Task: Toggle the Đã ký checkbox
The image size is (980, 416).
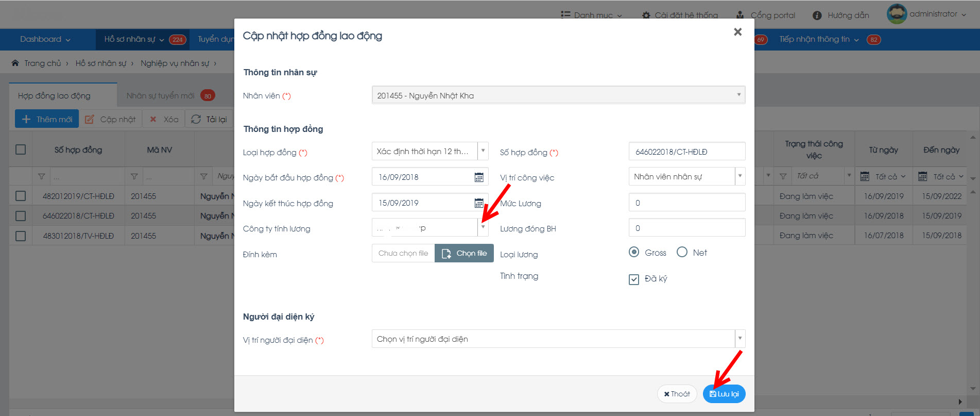Action: [x=634, y=279]
